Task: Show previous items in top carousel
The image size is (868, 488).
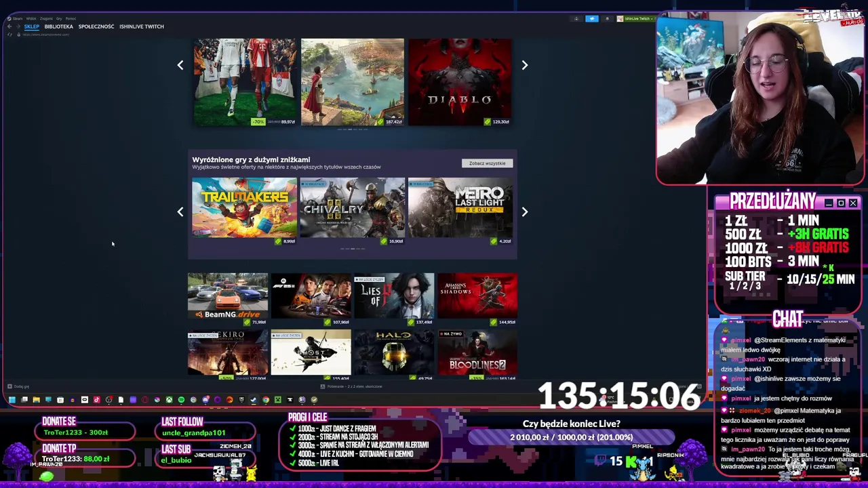Action: pyautogui.click(x=180, y=65)
